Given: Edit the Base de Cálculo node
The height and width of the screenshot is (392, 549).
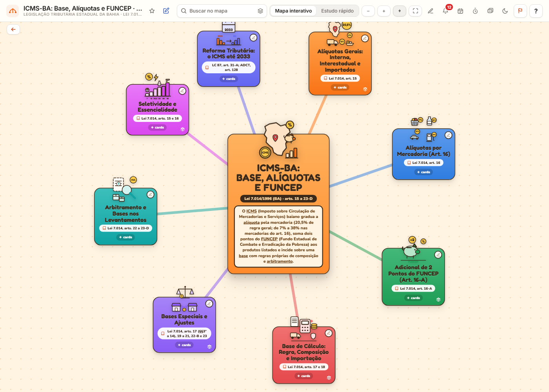Looking at the screenshot, I should [x=329, y=333].
